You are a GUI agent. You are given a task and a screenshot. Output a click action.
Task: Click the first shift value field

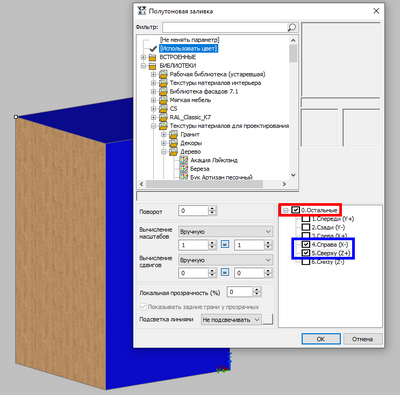(193, 273)
